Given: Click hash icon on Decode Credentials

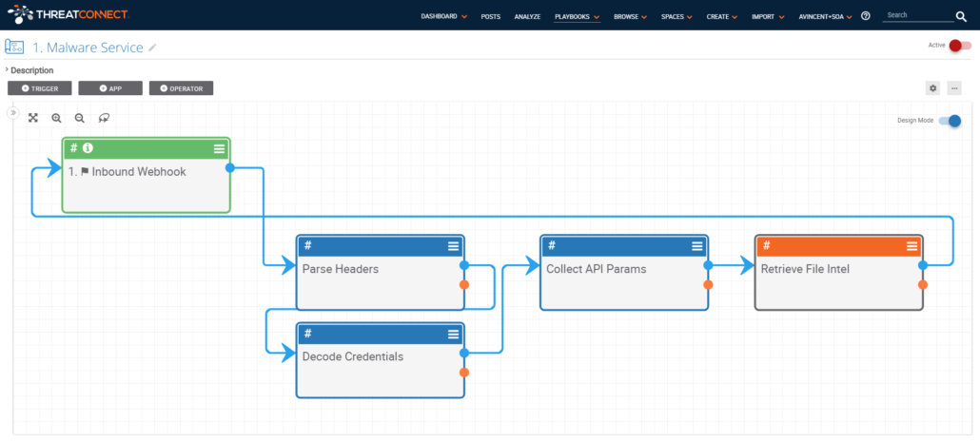Looking at the screenshot, I should coord(307,334).
